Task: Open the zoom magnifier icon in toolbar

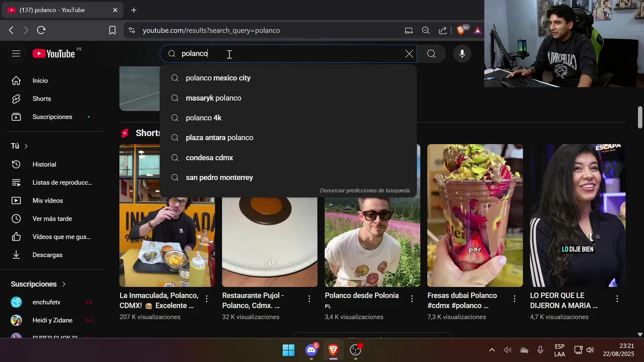Action: tap(426, 30)
